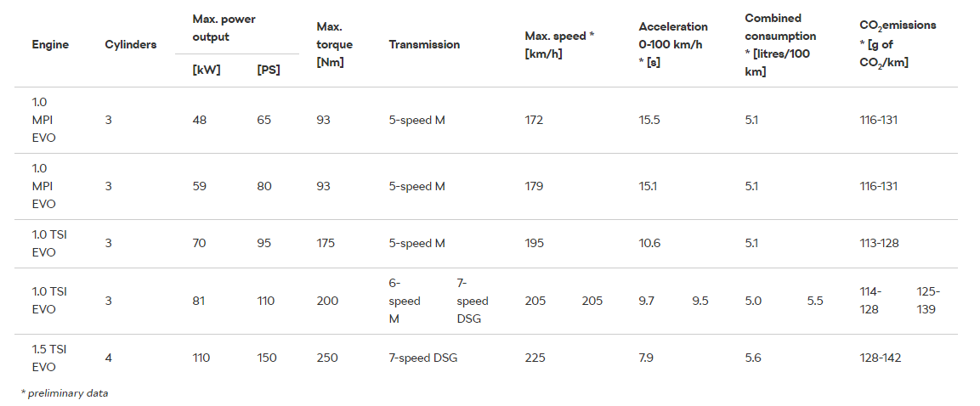Click the Acceleration 0-100 km/h header
980x406 pixels.
[673, 45]
